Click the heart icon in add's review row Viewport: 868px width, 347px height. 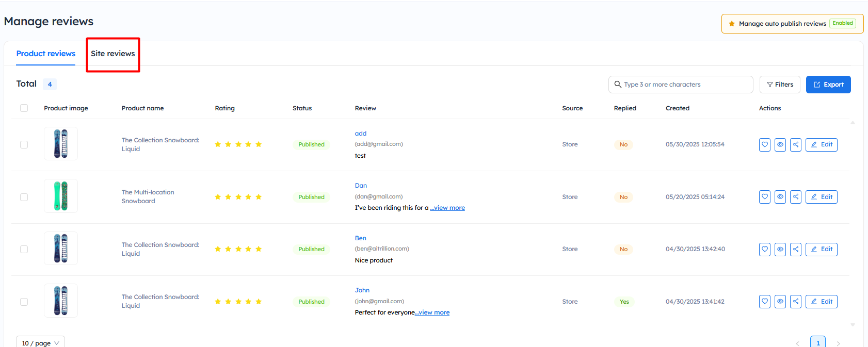point(765,145)
